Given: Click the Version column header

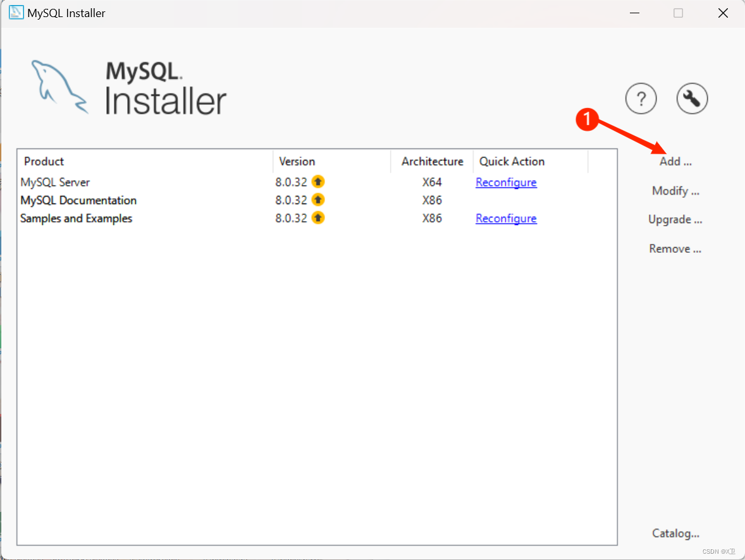Looking at the screenshot, I should tap(297, 161).
